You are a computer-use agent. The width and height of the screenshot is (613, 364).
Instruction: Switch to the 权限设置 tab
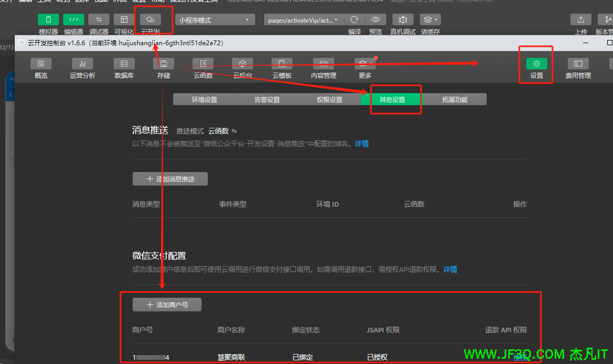point(329,99)
